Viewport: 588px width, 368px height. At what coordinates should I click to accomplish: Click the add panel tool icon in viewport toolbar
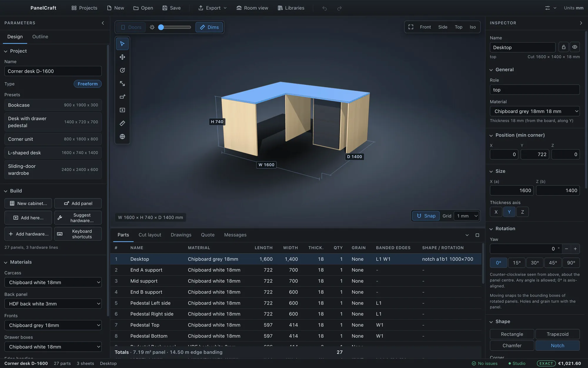122,97
